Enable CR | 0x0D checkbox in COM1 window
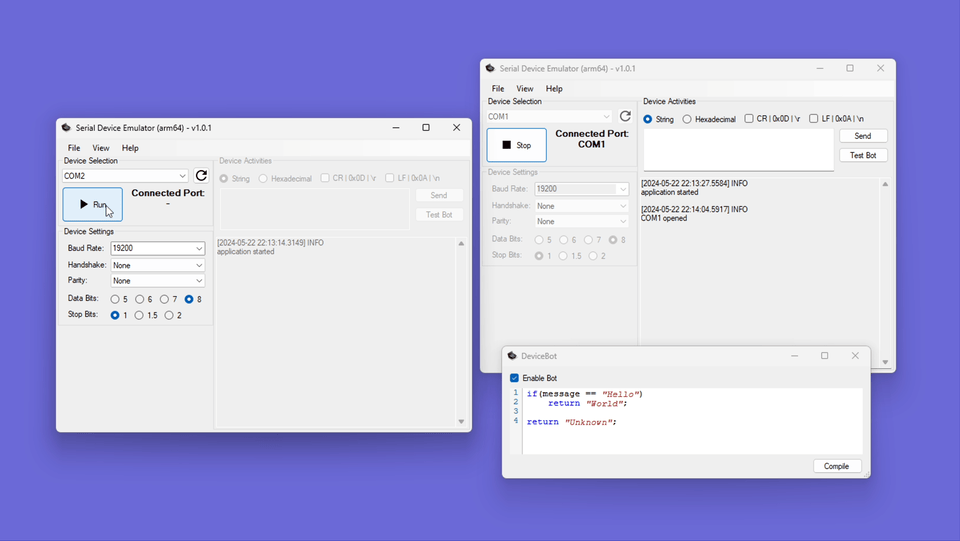The image size is (960, 541). point(749,119)
